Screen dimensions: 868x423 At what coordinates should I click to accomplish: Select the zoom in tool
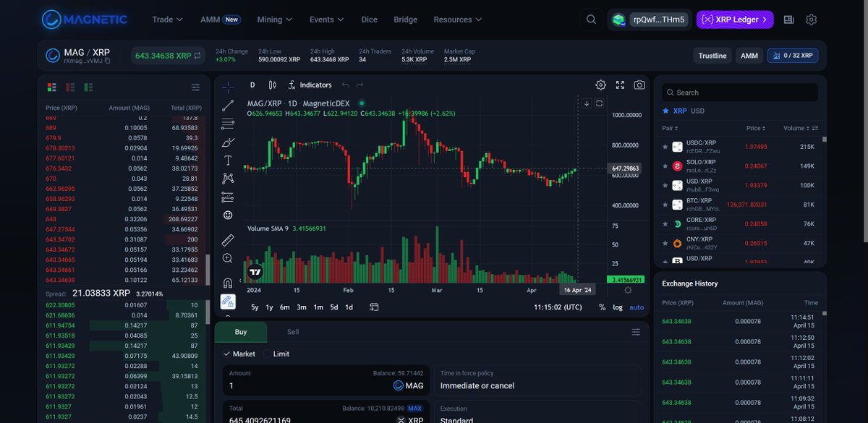[x=228, y=258]
